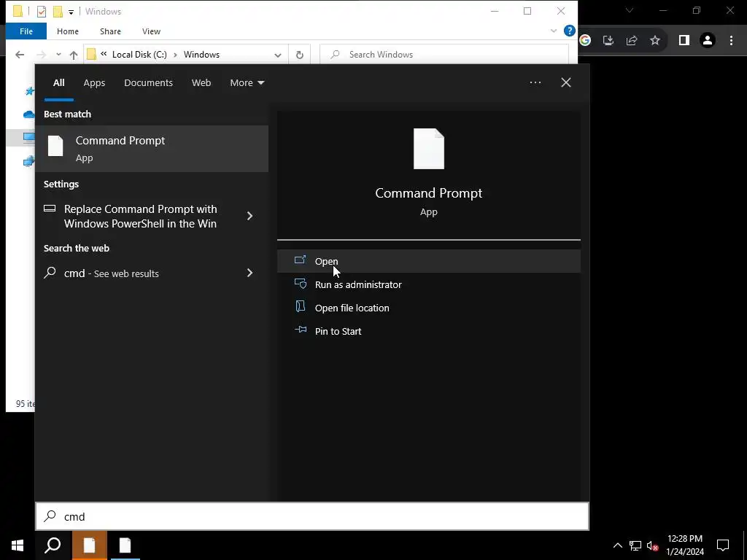Toggle the Chrome side panel icon
Screen dimensions: 747x560
coord(684,41)
